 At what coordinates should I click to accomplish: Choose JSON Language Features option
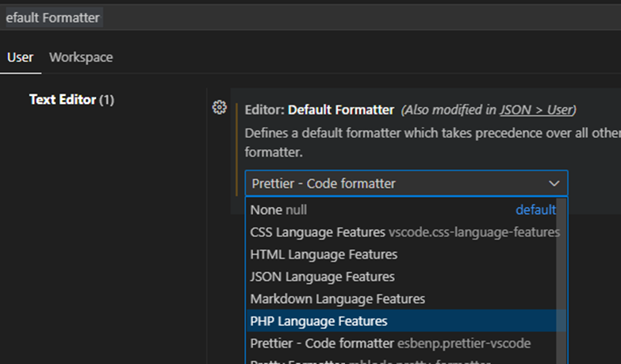pyautogui.click(x=322, y=277)
